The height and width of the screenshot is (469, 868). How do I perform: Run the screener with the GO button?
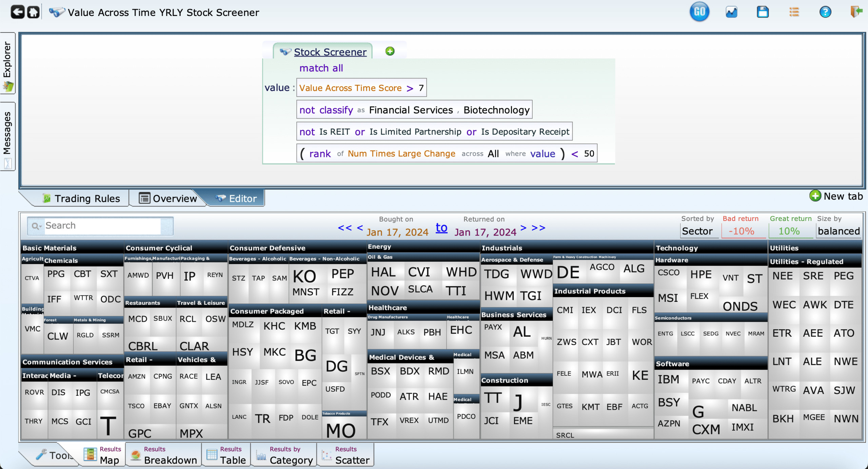[x=699, y=12]
